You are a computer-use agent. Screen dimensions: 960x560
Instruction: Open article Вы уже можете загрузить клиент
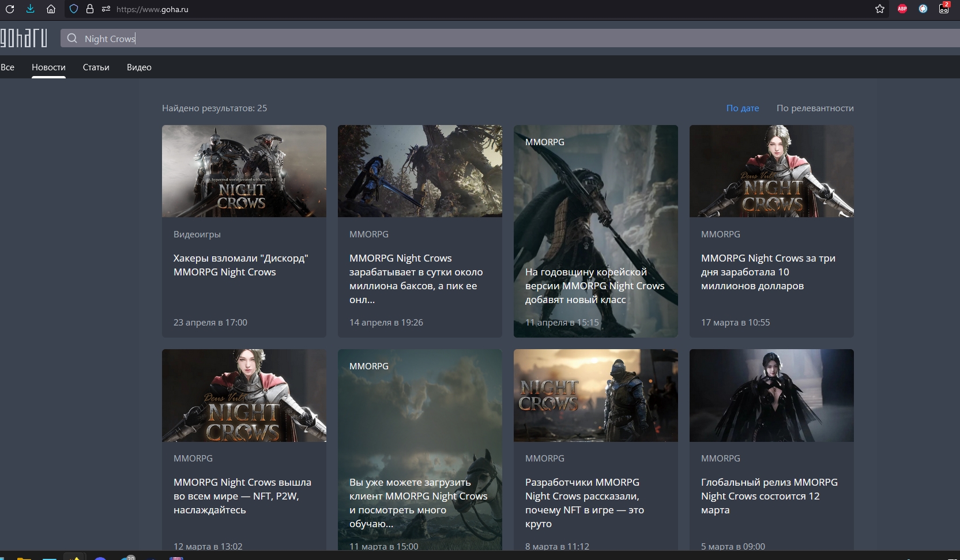point(419,503)
